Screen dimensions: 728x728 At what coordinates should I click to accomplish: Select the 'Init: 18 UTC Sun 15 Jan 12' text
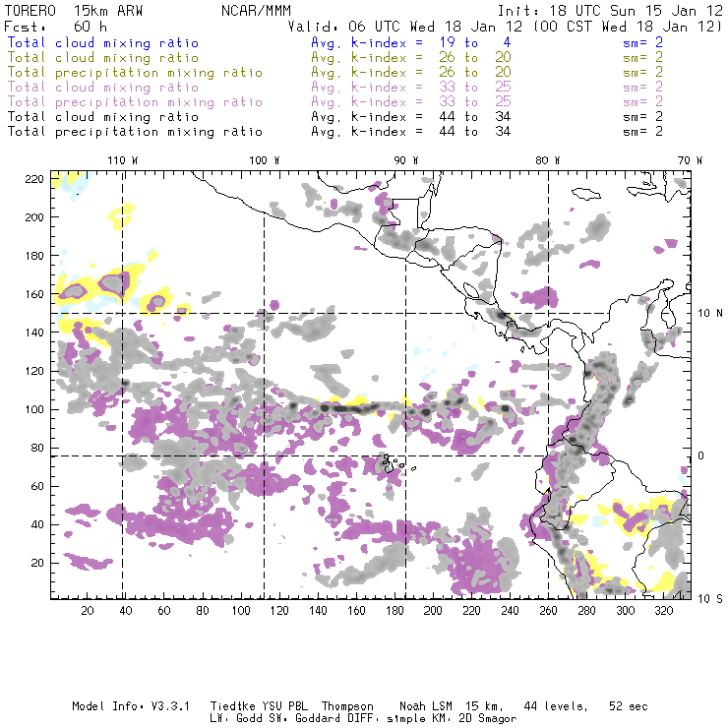(610, 11)
